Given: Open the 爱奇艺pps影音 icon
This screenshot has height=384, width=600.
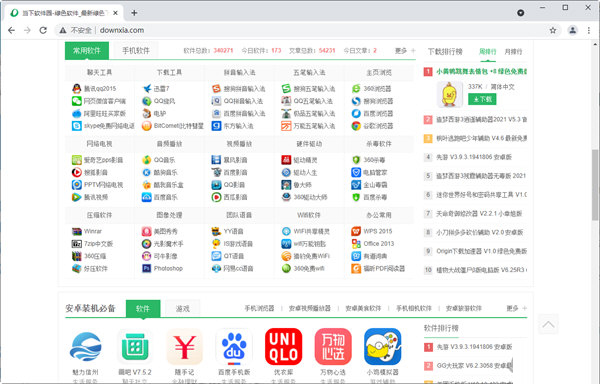Looking at the screenshot, I should (x=77, y=160).
